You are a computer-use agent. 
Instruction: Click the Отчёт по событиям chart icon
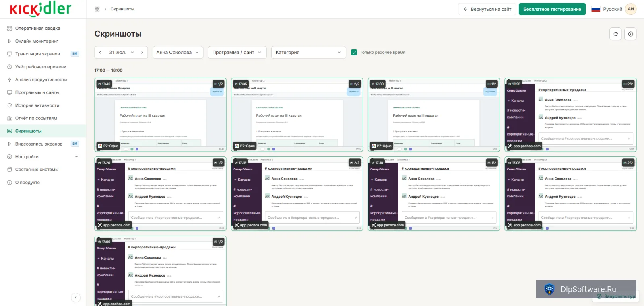coord(10,118)
